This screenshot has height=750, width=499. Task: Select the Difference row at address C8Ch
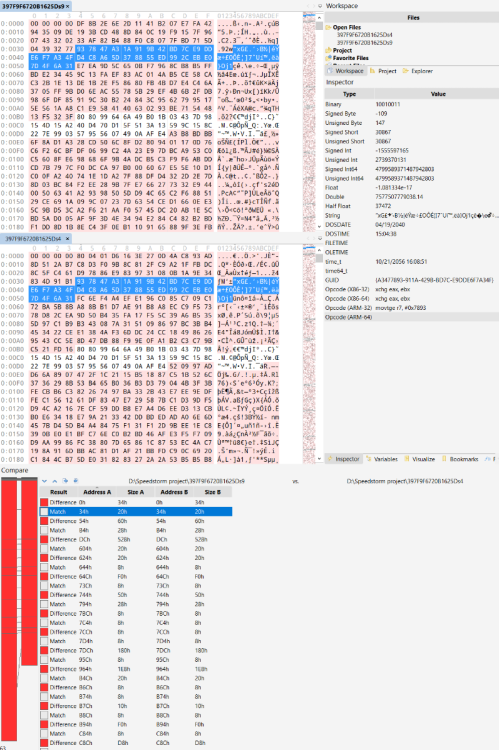135,743
